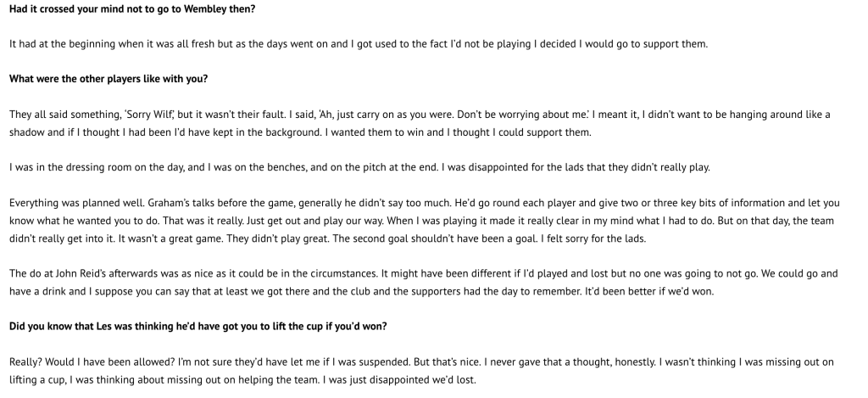Click the name "Graham's" in the article

tap(170, 204)
